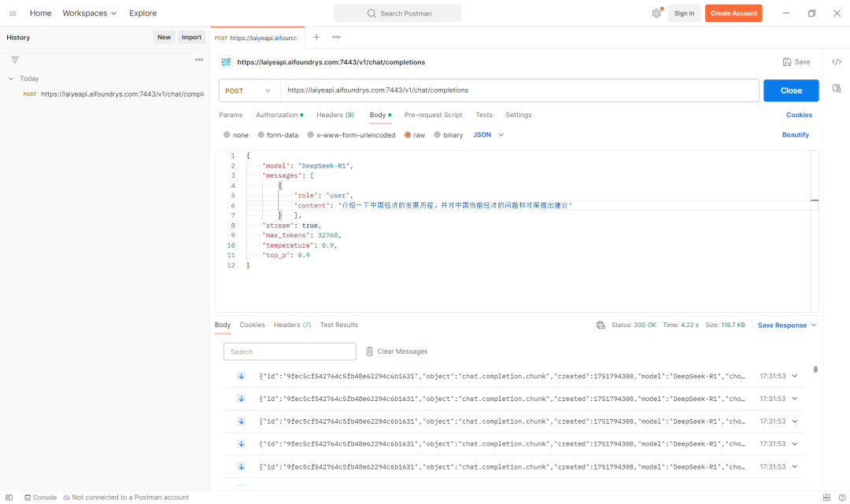Select the binary body radio
The height and width of the screenshot is (504, 850).
click(437, 134)
